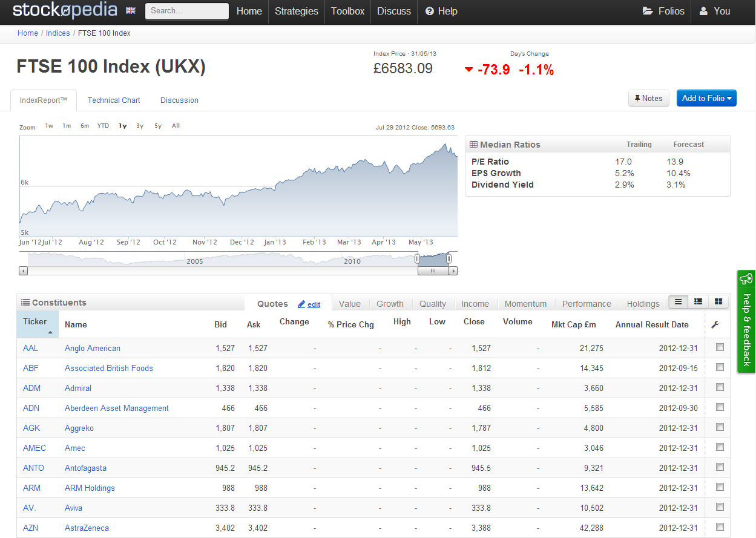
Task: Open table settings wrench icon
Action: click(715, 325)
